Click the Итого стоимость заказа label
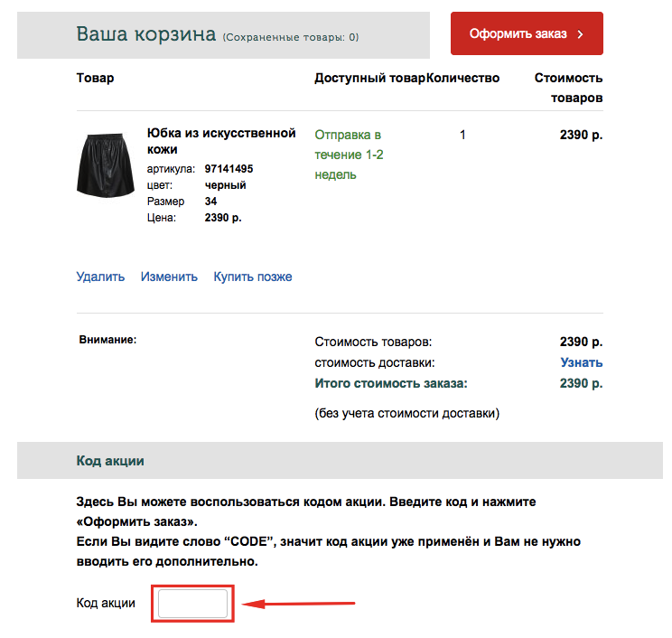Image resolution: width=672 pixels, height=638 pixels. (x=391, y=383)
